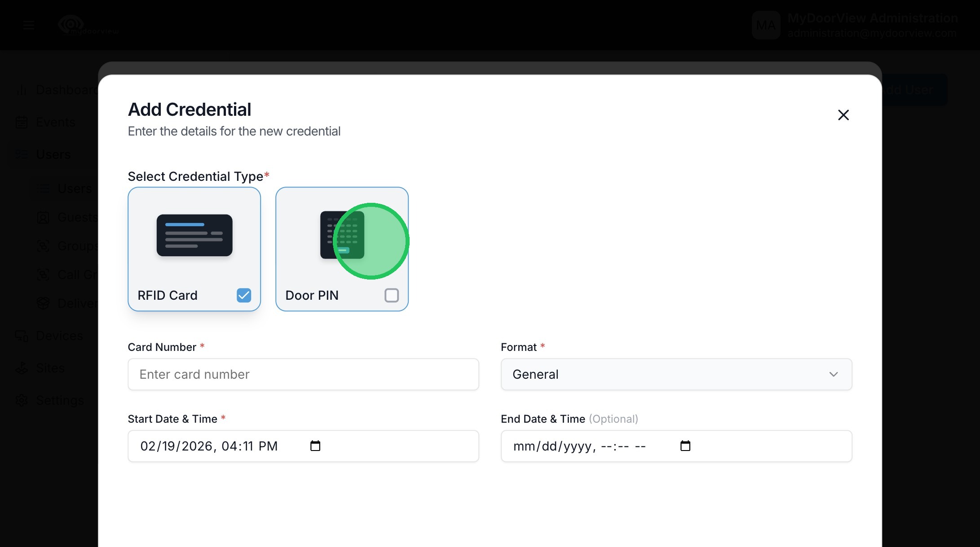Close the Add Credential dialog
Image resolution: width=980 pixels, height=547 pixels.
point(843,115)
